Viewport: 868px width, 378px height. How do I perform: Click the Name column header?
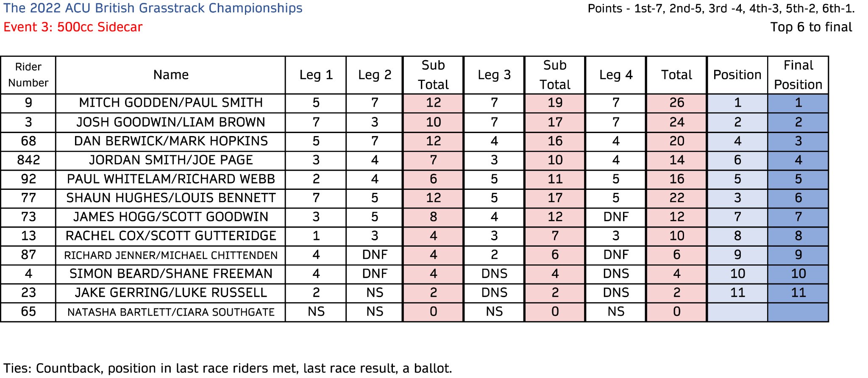(170, 75)
